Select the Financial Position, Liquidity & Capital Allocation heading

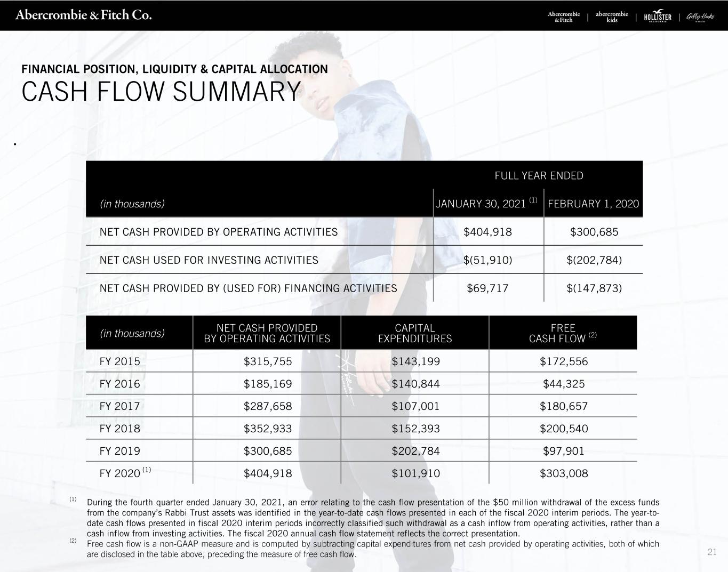(174, 69)
